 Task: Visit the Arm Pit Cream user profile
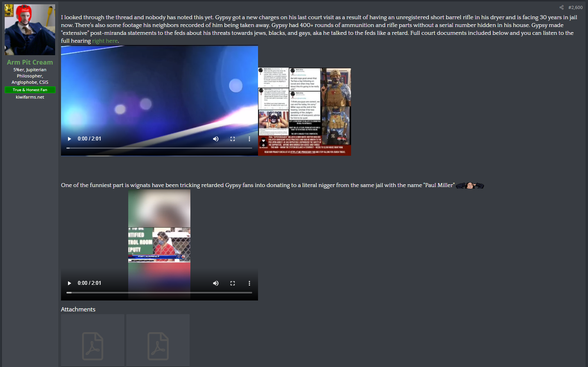coord(30,62)
